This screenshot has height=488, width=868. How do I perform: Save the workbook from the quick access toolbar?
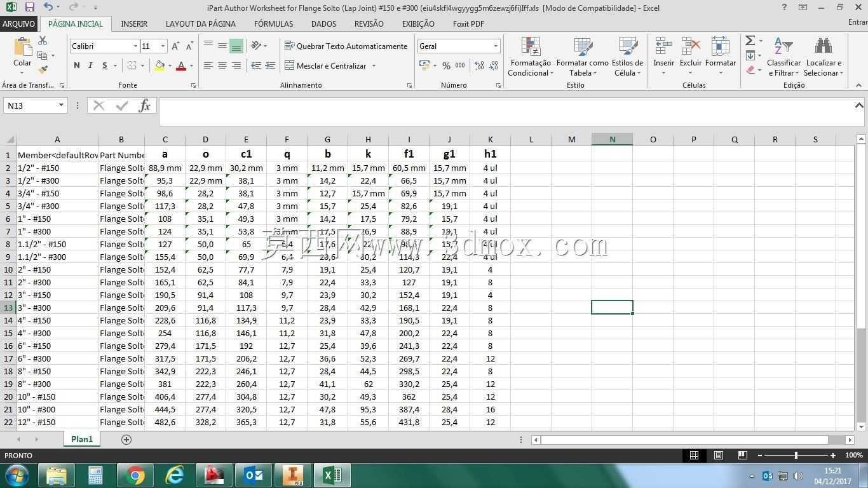(29, 8)
